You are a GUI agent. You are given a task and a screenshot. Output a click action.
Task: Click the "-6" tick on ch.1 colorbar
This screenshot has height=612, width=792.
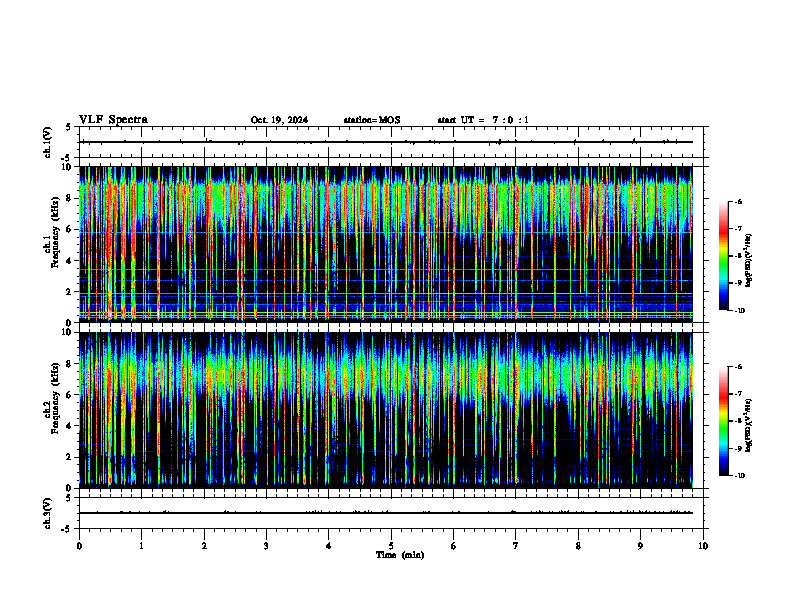pos(739,201)
